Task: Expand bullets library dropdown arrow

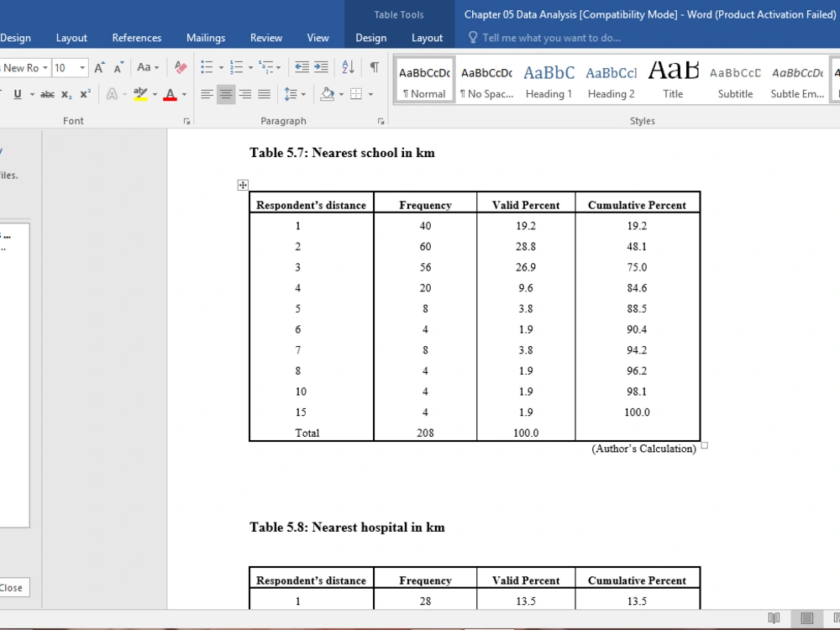Action: coord(221,68)
